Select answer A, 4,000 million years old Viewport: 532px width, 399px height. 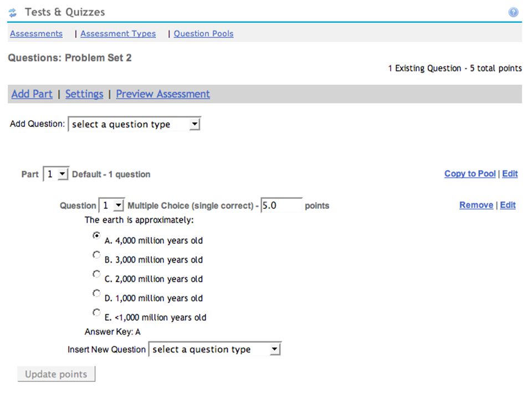click(x=96, y=235)
